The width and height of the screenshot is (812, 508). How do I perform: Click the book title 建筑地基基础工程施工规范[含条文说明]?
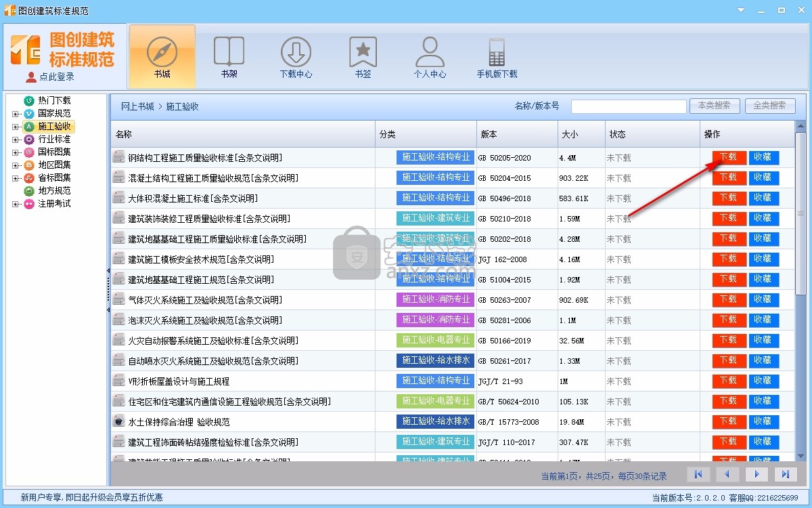point(201,280)
